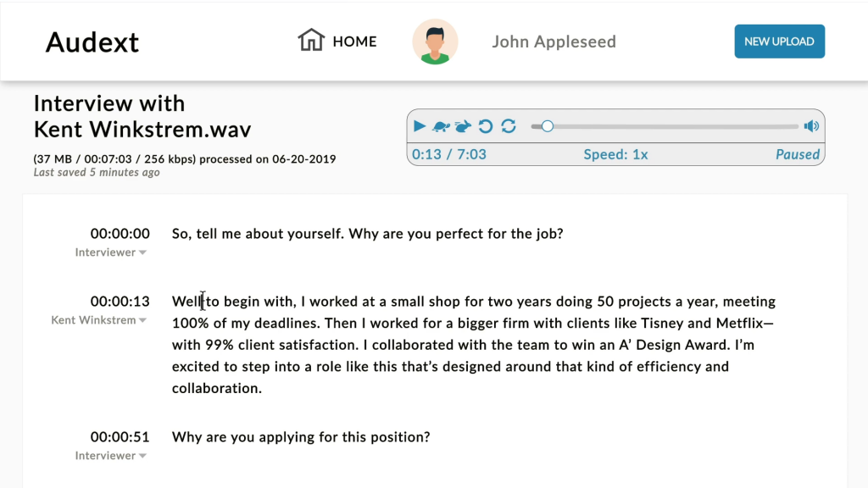
Task: Mute audio with the speaker icon
Action: pos(811,126)
